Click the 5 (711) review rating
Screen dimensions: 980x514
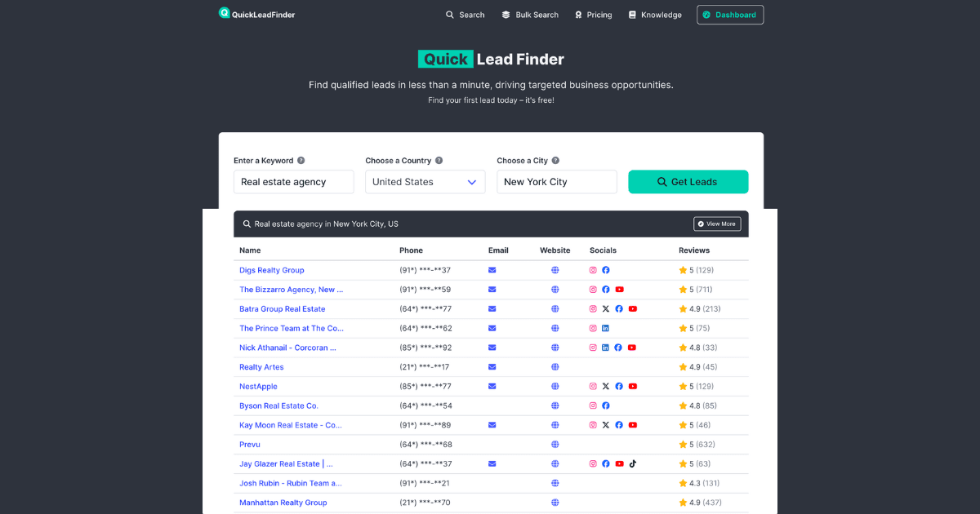click(696, 290)
